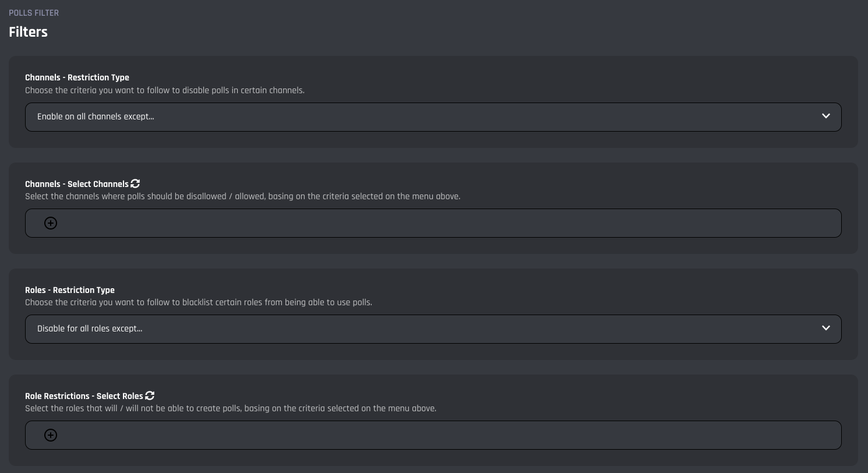Click the plus icon to add a channel

51,223
